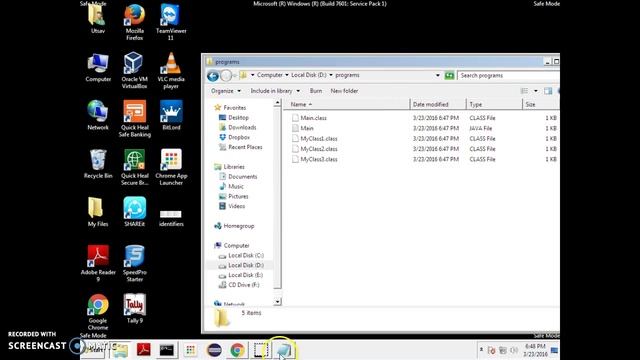
Task: Open SpeedPro Starter shortcut
Action: pos(134,264)
